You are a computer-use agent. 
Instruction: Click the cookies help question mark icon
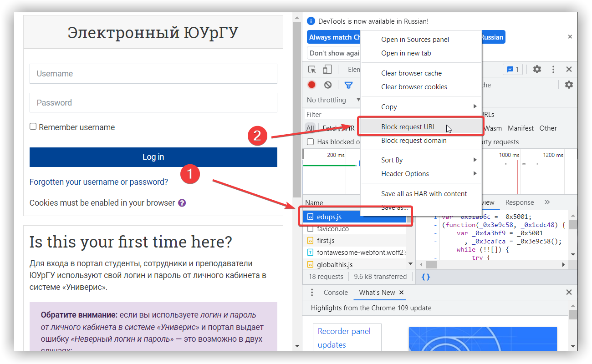tap(182, 203)
